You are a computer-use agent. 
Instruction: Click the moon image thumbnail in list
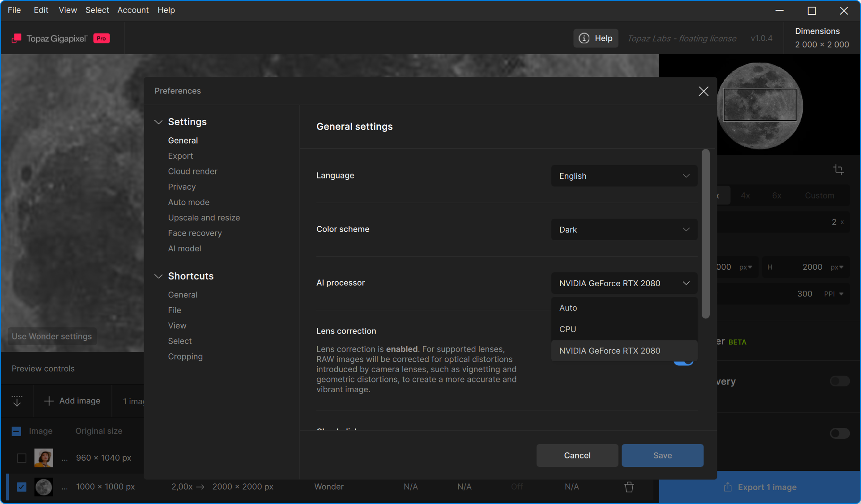(x=44, y=487)
